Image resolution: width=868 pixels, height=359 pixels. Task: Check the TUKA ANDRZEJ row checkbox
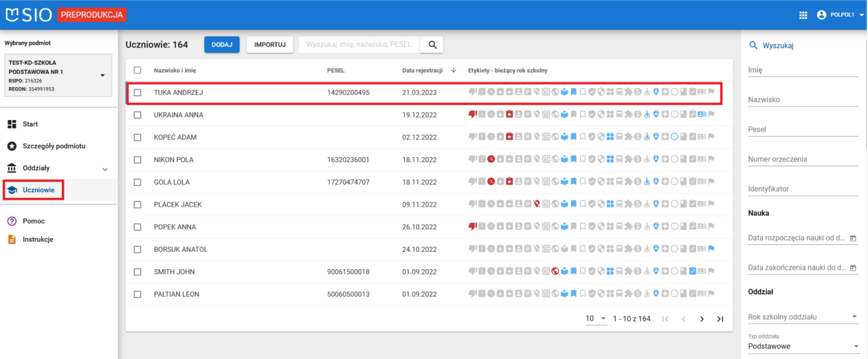[138, 93]
